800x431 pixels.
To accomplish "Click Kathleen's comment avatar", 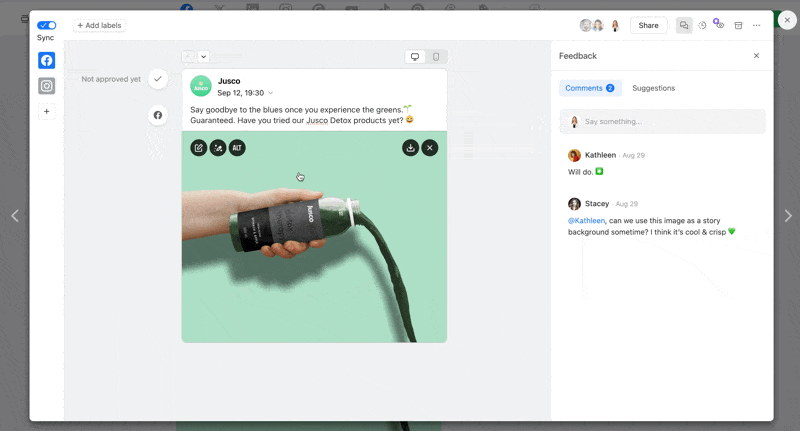I will 574,155.
